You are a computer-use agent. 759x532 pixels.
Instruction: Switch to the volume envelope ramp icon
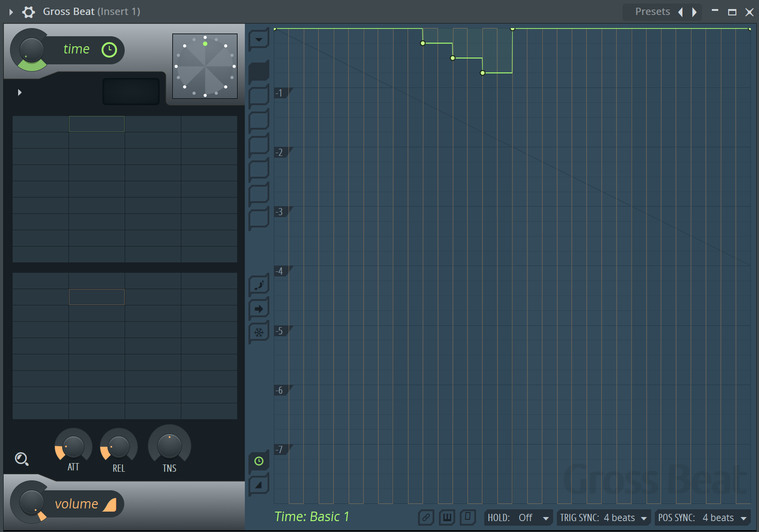259,485
